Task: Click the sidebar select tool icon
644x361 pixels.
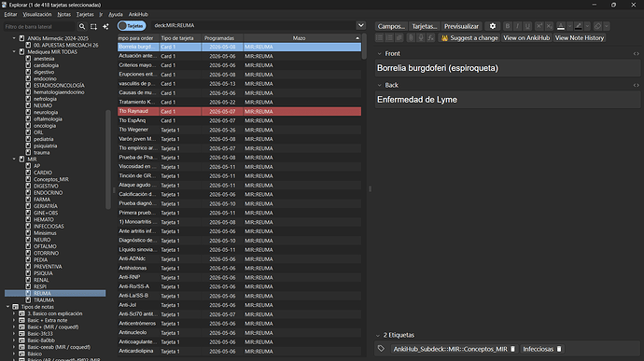Action: (x=93, y=26)
